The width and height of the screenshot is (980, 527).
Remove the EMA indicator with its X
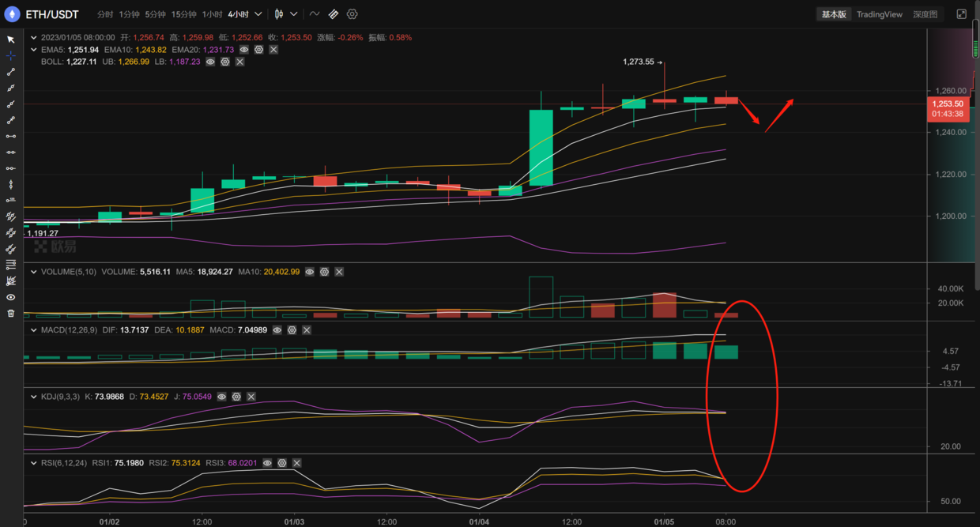coord(273,50)
